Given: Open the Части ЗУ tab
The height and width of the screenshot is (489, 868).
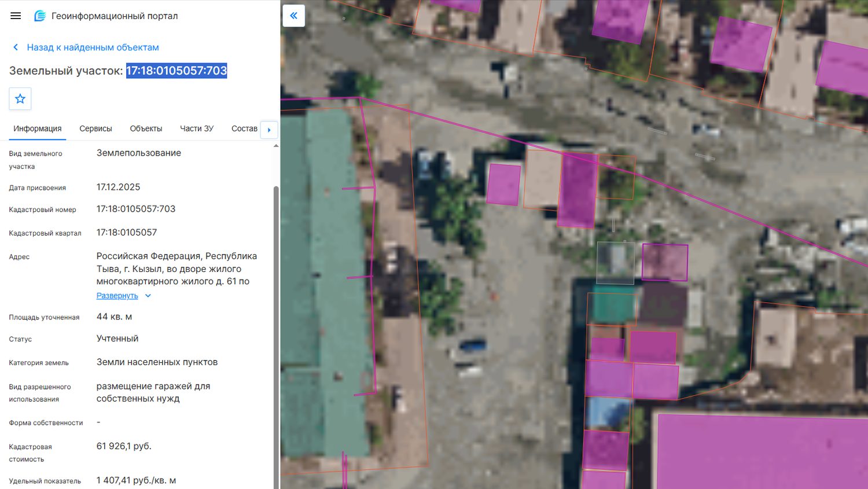Looking at the screenshot, I should click(197, 128).
